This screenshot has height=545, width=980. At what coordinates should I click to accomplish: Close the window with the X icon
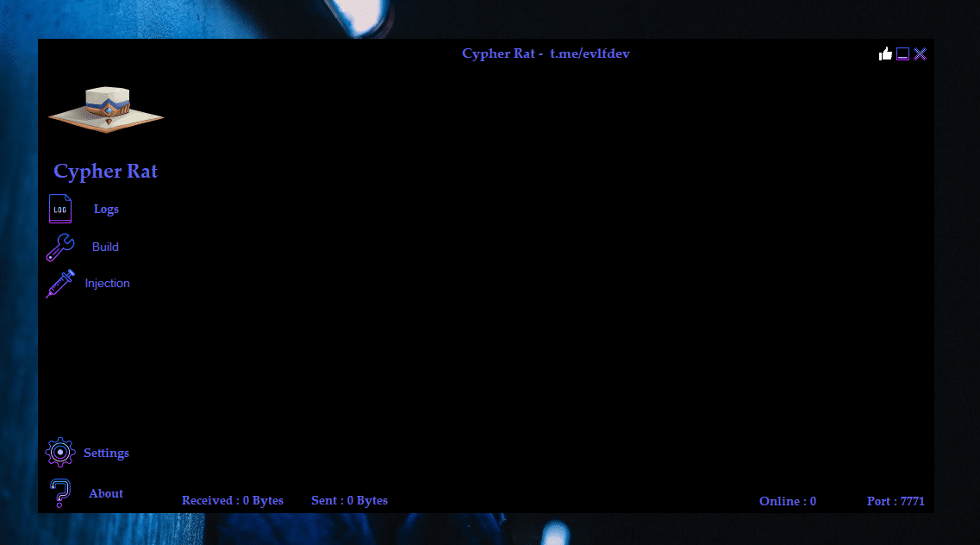[920, 53]
